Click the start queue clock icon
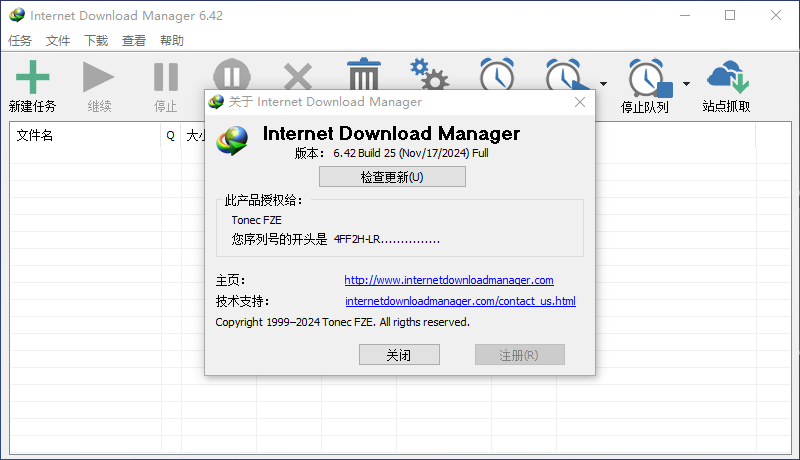This screenshot has height=460, width=800. click(x=566, y=74)
